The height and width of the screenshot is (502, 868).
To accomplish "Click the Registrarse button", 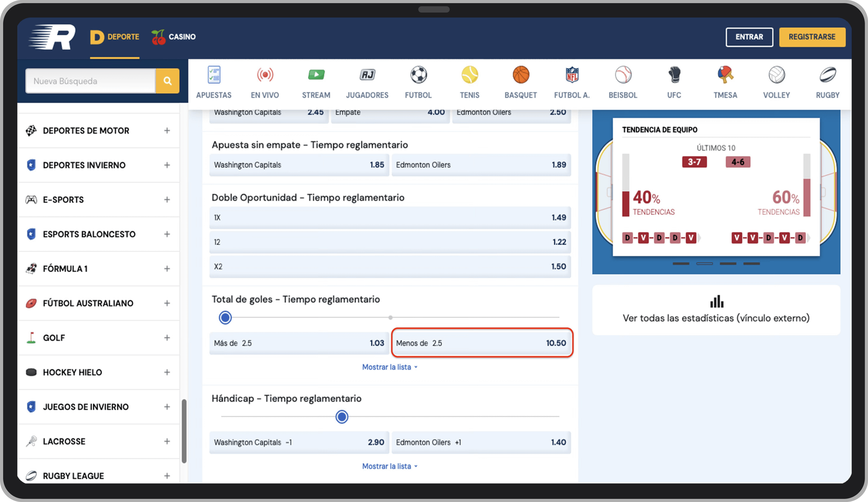I will (x=812, y=37).
